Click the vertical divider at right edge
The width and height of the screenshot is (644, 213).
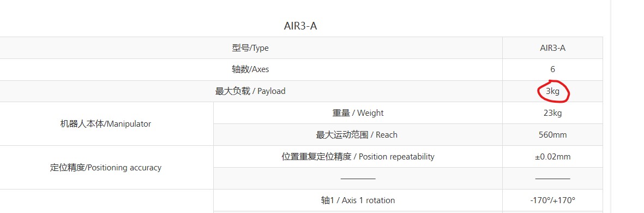611,106
